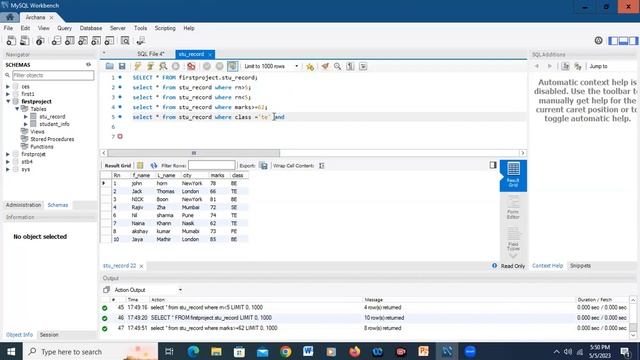Open the File menu
Image resolution: width=640 pixels, height=360 pixels.
tap(8, 28)
